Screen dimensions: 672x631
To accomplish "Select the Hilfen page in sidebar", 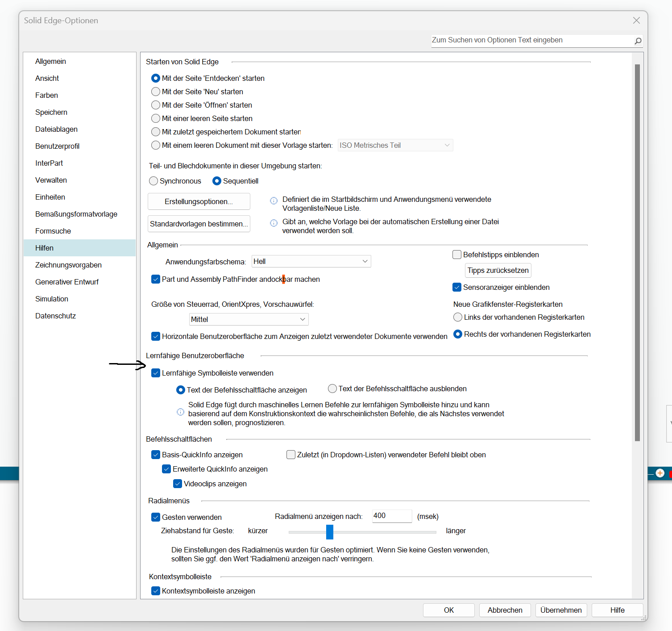I will coord(79,248).
